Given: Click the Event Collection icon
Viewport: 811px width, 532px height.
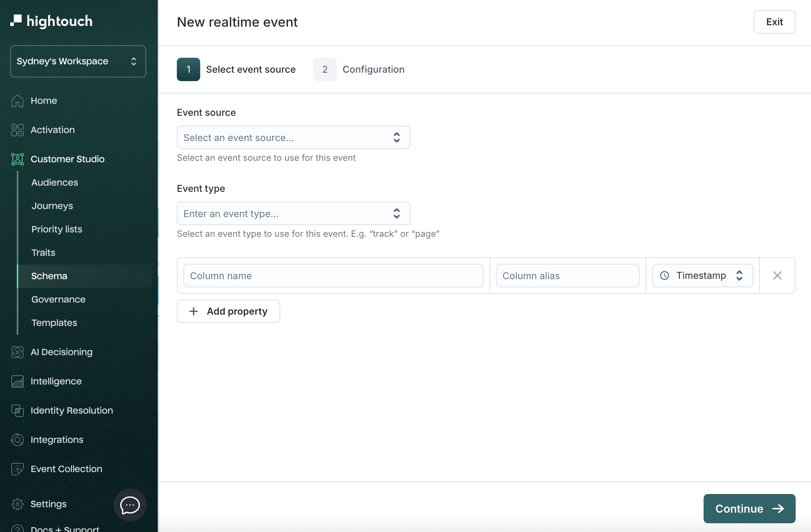Looking at the screenshot, I should pyautogui.click(x=17, y=469).
